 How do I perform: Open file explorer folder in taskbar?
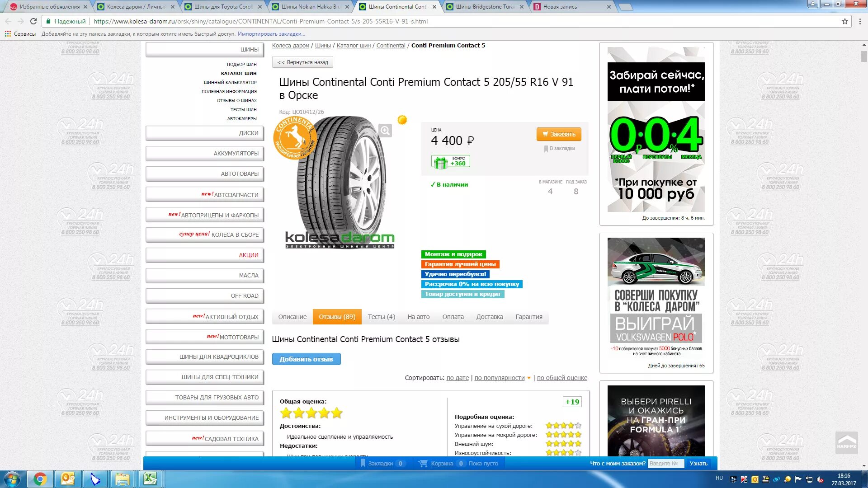tap(123, 479)
